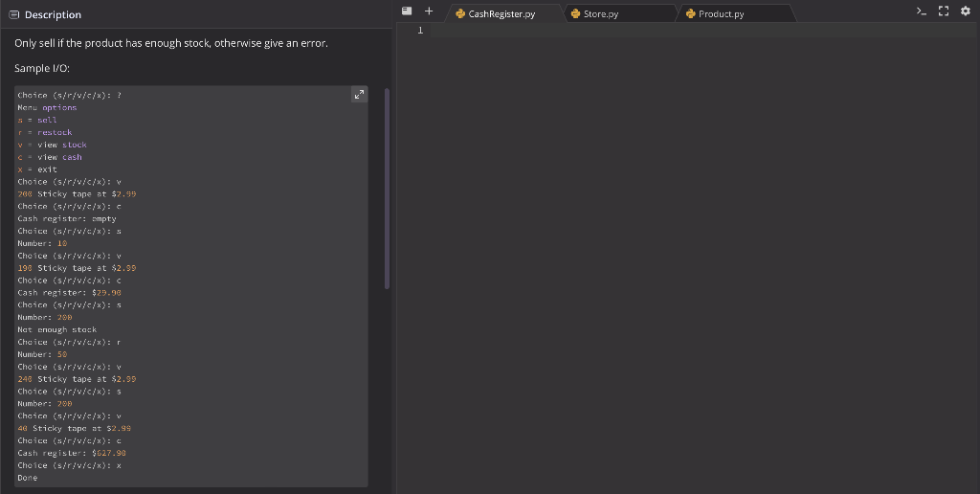Open the file tree icon
This screenshot has height=494, width=980.
tap(407, 11)
